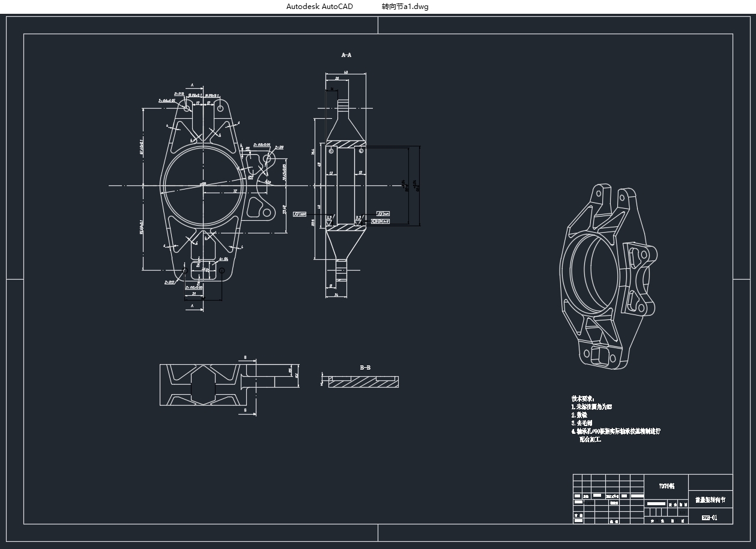
Task: Click the HZH-01 drawing number cell
Action: click(x=710, y=517)
